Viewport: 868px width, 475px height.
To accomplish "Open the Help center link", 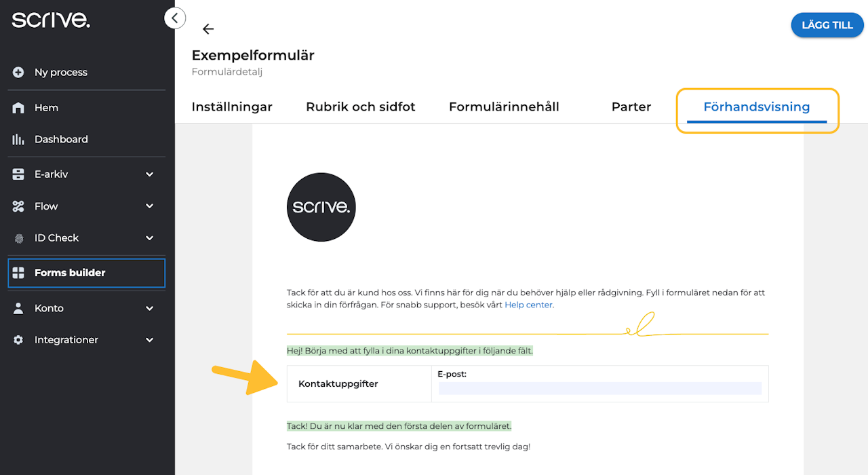I will point(528,305).
